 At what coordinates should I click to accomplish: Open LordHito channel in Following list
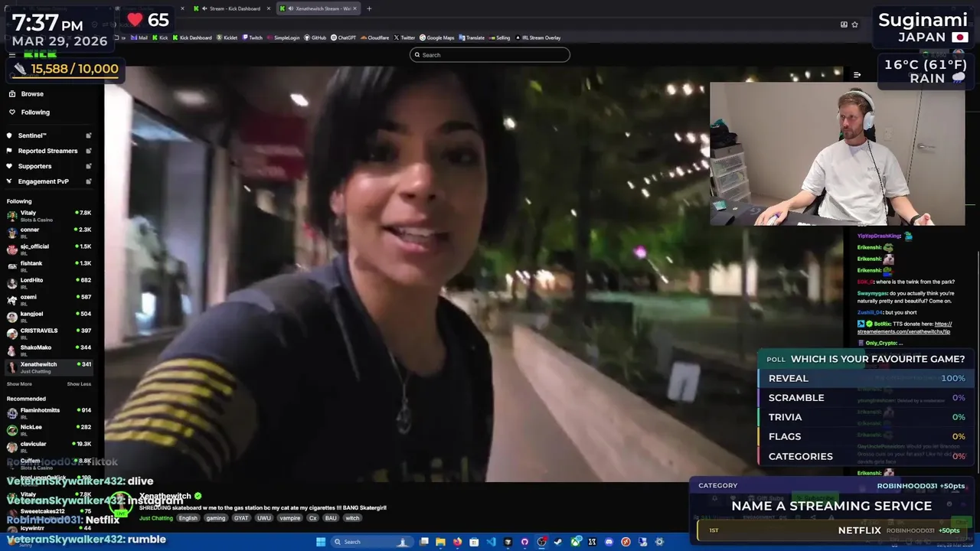(49, 282)
